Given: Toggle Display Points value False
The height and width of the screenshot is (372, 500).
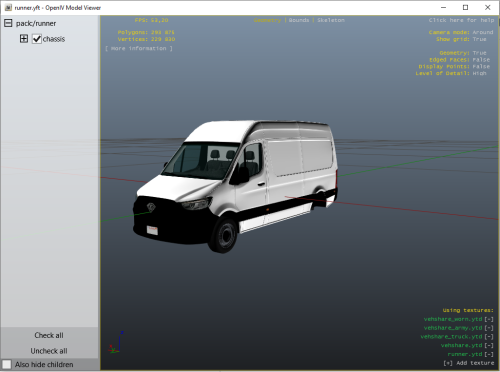Looking at the screenshot, I should tap(481, 67).
